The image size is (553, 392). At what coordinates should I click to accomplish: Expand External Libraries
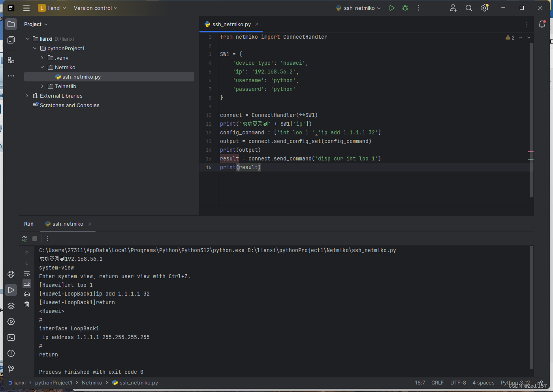click(26, 96)
